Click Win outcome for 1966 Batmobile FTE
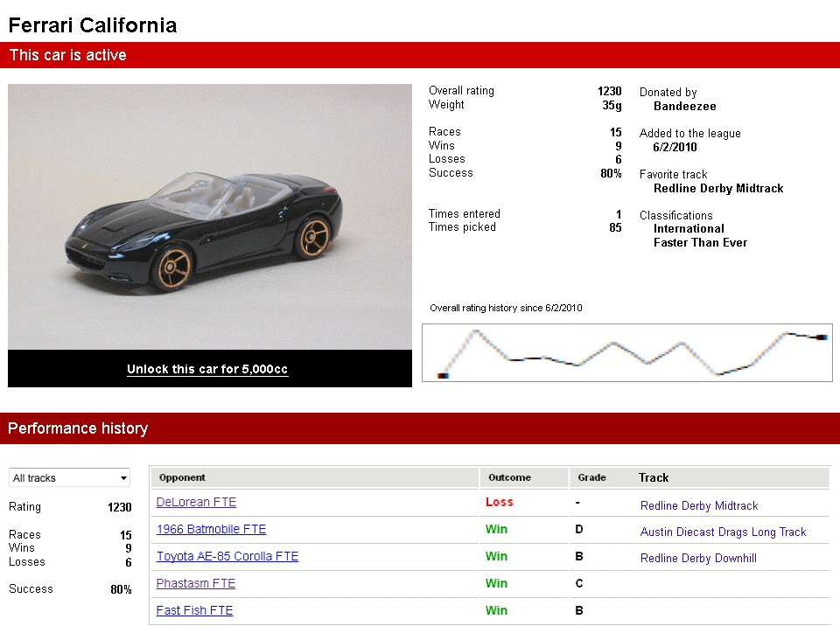 [x=496, y=529]
